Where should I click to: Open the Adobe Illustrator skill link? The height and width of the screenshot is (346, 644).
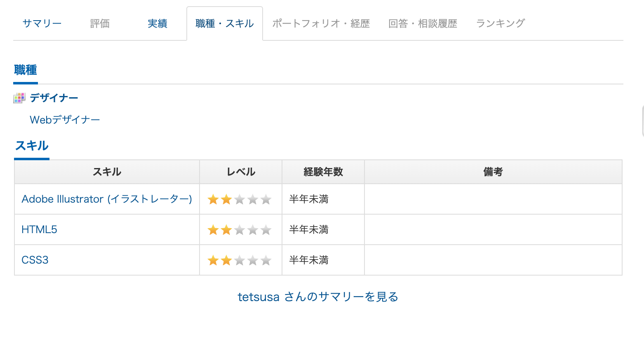pos(107,199)
